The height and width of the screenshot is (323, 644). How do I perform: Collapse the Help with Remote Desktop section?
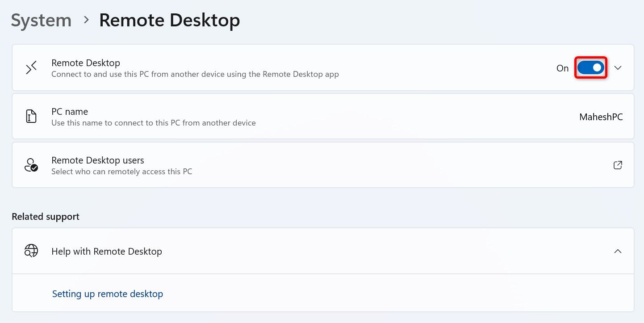[x=618, y=251]
